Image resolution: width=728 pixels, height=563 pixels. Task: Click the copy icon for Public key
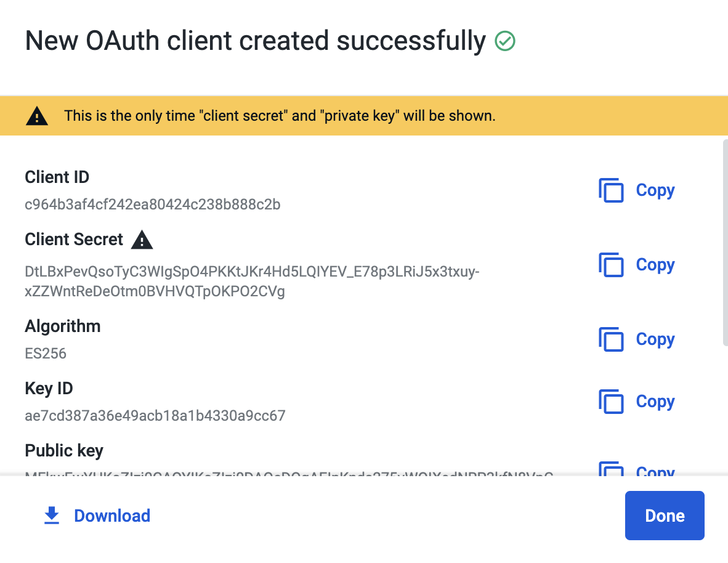(611, 468)
